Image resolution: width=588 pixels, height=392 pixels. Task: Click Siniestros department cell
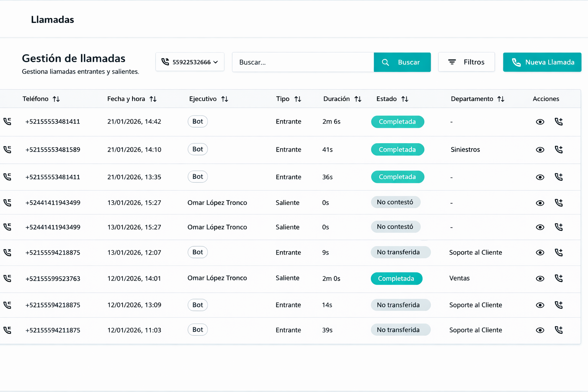[465, 150]
